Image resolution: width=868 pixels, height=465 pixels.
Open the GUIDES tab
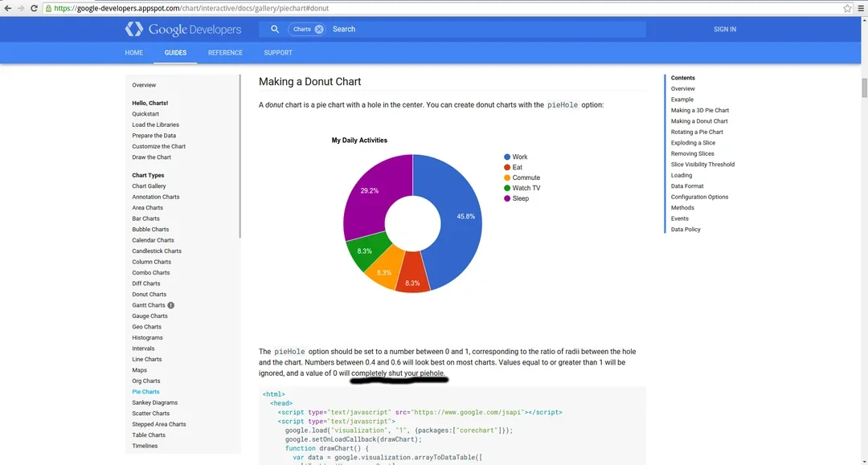(175, 52)
